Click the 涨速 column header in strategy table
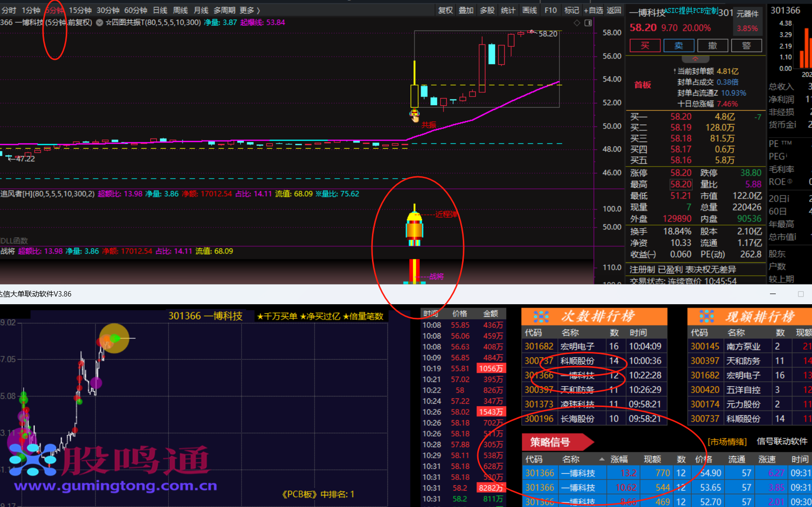 point(767,459)
